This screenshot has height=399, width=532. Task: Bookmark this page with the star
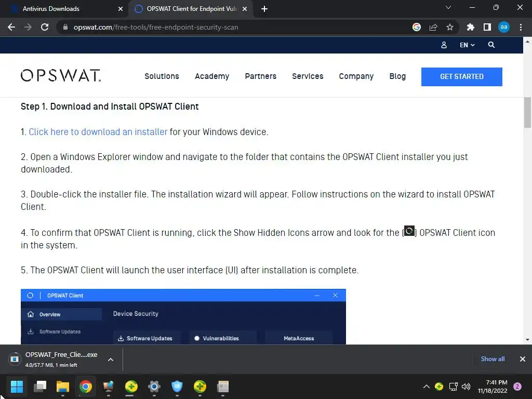(450, 27)
